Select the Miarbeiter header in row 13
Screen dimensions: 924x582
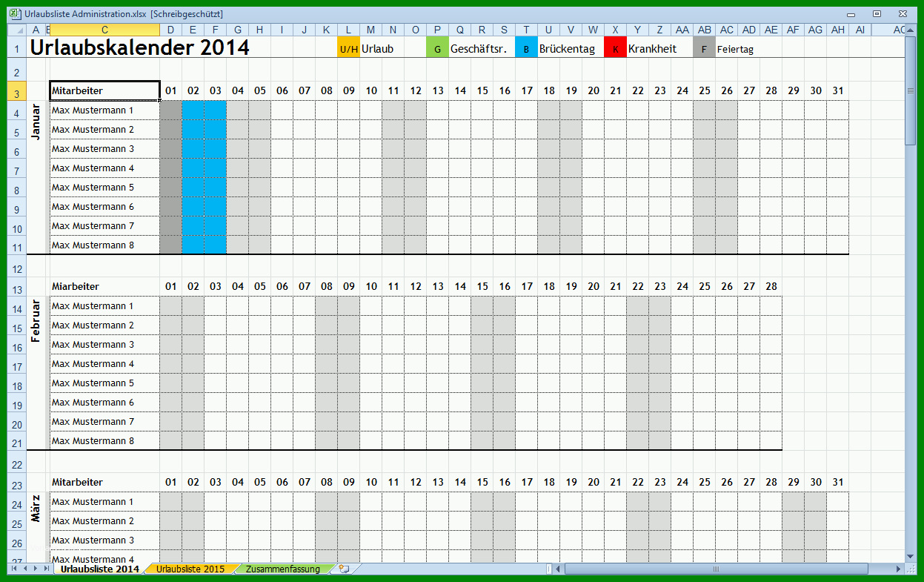[104, 287]
